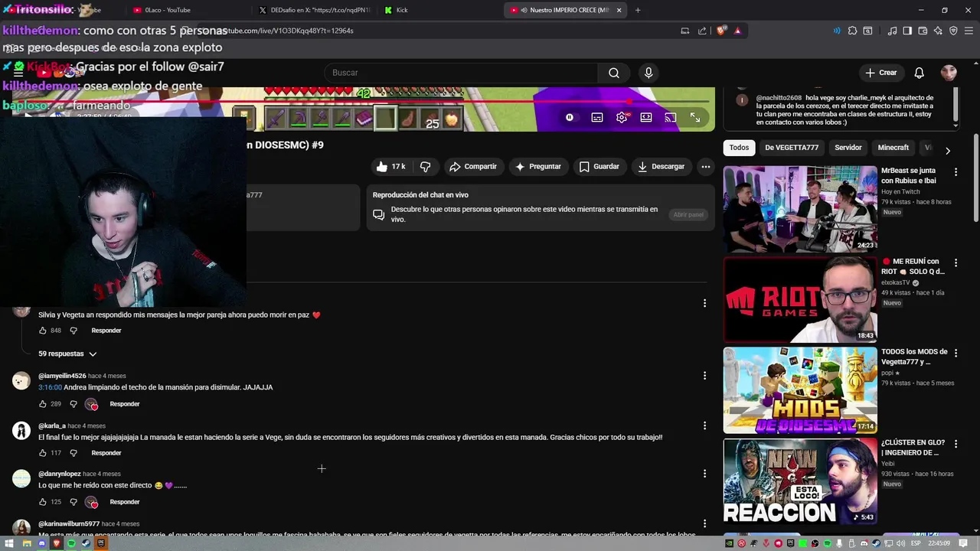Open the Brave Leo AI sparkle icon

[x=938, y=31]
